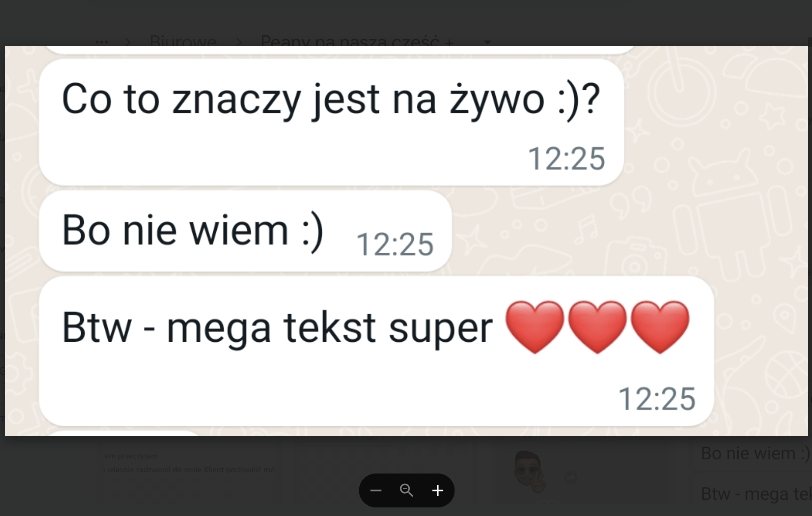This screenshot has height=516, width=812.
Task: Click the 12:25 timestamp under the hearts message
Action: click(657, 399)
